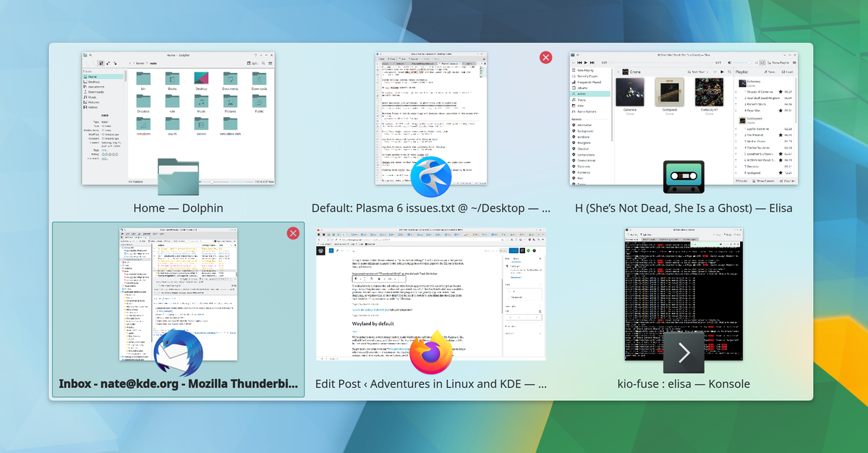Click the Save link above Elisa's playlist
This screenshot has height=453, width=868.
tap(770, 72)
